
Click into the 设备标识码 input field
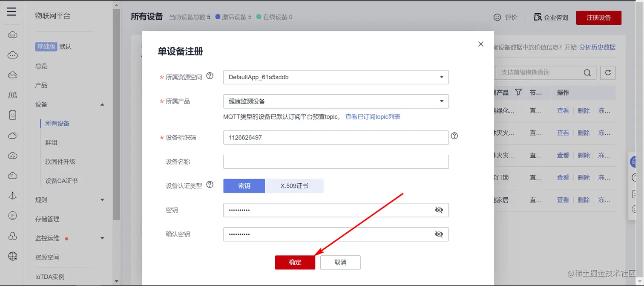(336, 138)
